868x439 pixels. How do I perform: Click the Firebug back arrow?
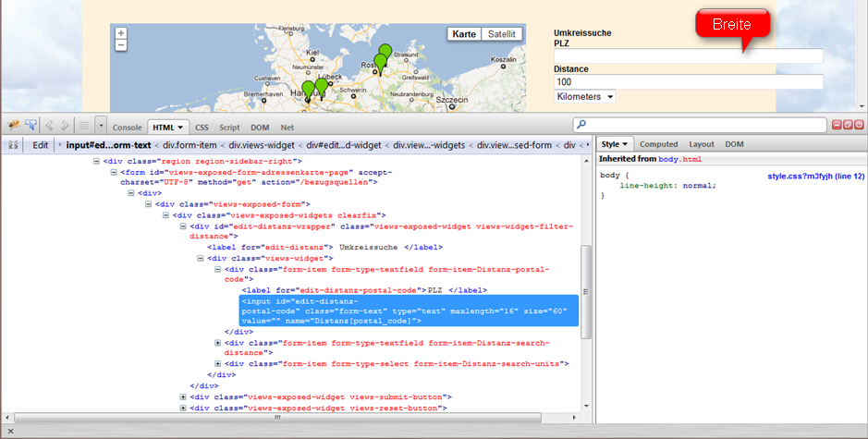coord(50,125)
